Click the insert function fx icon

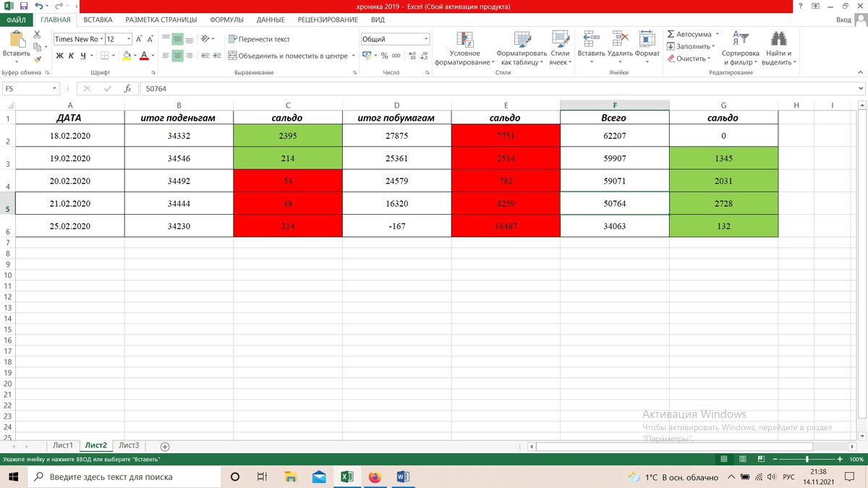click(127, 88)
